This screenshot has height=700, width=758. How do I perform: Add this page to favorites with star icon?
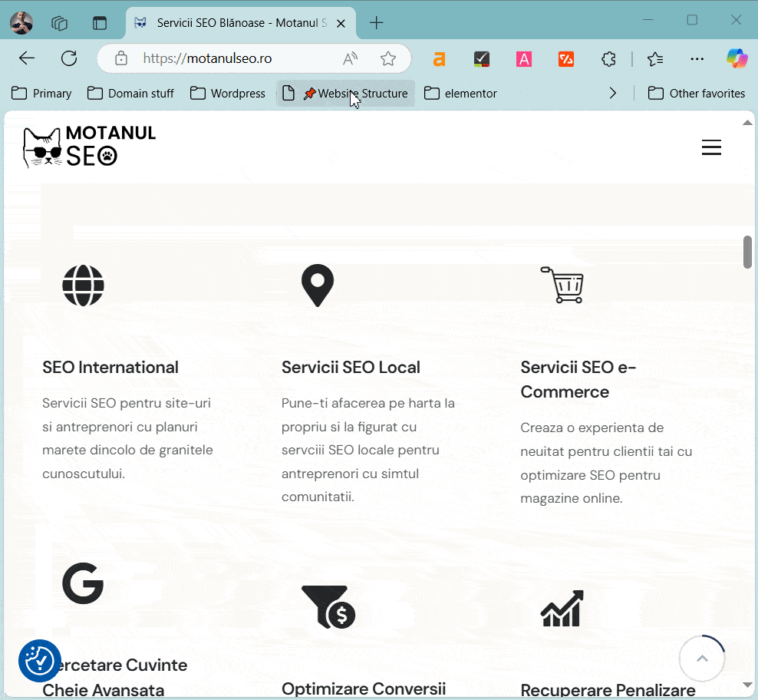[x=388, y=58]
